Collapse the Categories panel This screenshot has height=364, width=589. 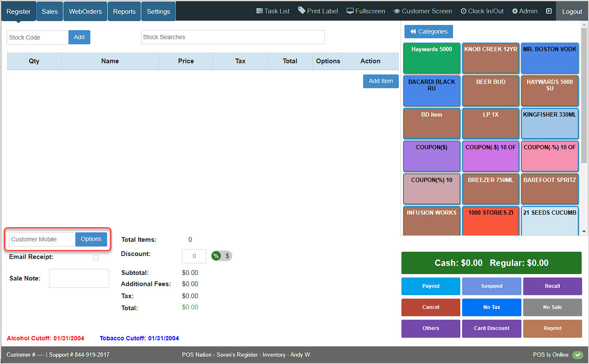coord(428,31)
